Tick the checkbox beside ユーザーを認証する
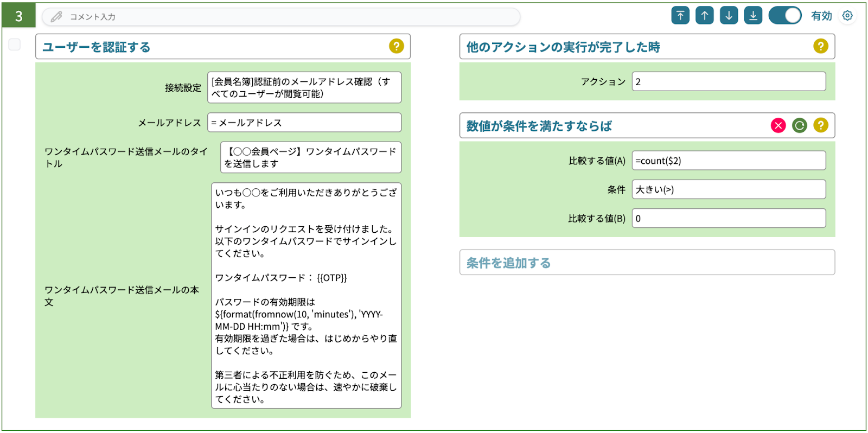Screen dimensions: 868x433 click(x=15, y=44)
